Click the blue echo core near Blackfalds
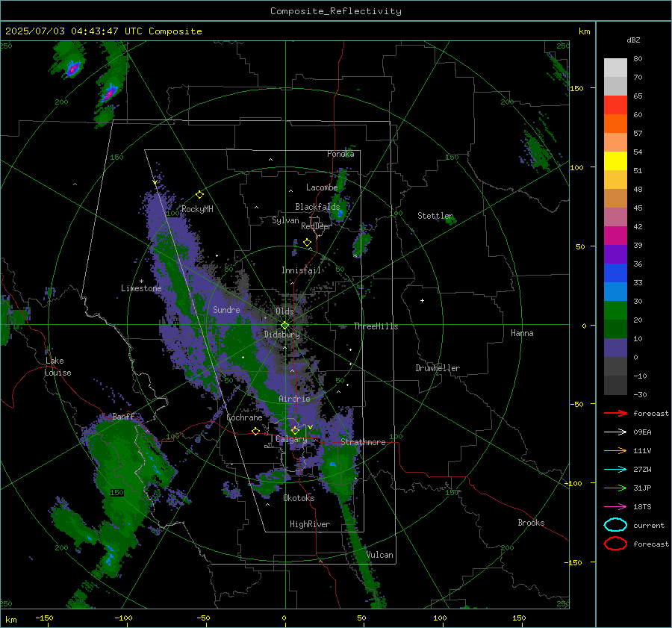Image resolution: width=672 pixels, height=628 pixels. pyautogui.click(x=340, y=213)
